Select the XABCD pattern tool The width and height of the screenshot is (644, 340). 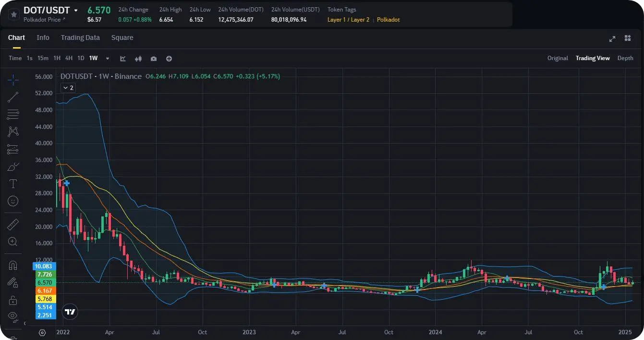(x=13, y=131)
